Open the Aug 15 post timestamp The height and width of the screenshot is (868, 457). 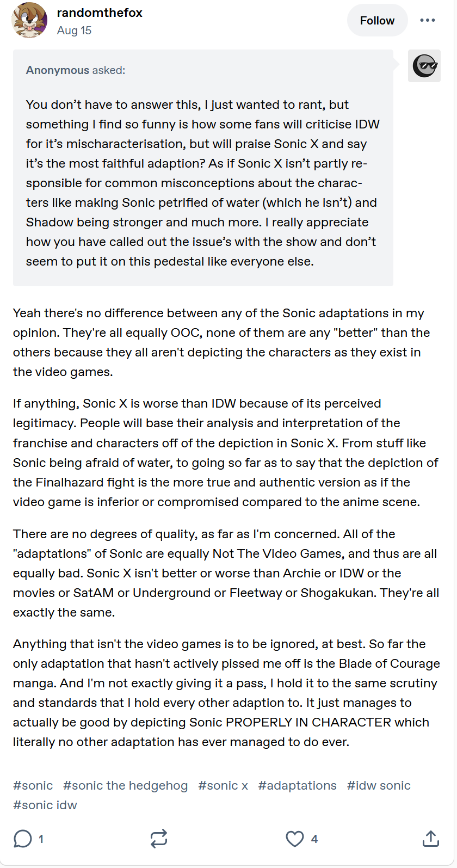[74, 30]
